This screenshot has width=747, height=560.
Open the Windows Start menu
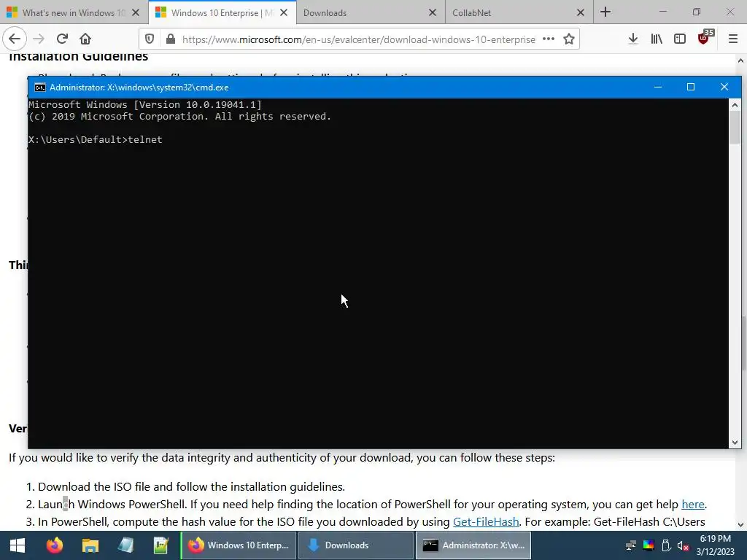point(18,545)
